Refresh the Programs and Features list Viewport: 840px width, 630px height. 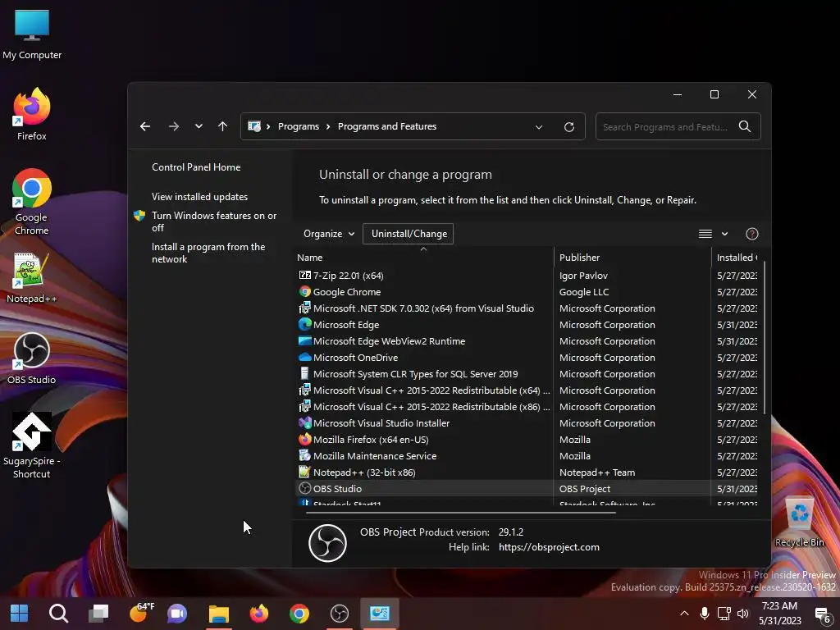pyautogui.click(x=569, y=127)
